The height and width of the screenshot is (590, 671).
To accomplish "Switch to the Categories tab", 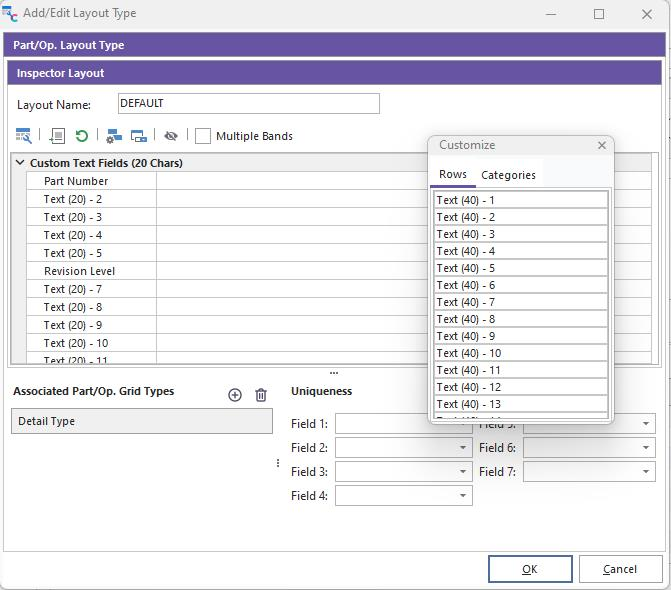I will 508,175.
